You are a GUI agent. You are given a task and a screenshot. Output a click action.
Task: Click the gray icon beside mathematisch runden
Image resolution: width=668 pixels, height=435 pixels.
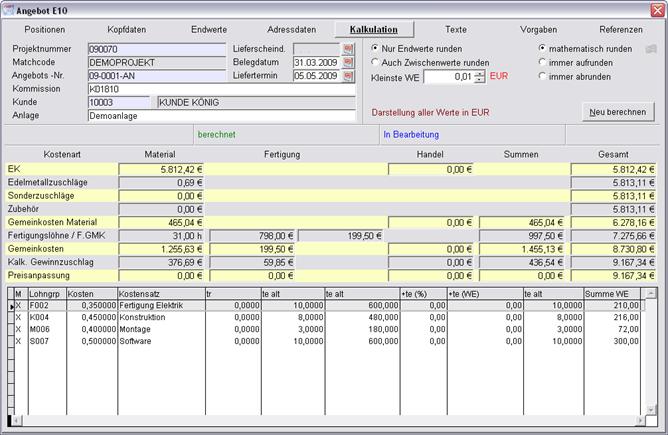[650, 48]
